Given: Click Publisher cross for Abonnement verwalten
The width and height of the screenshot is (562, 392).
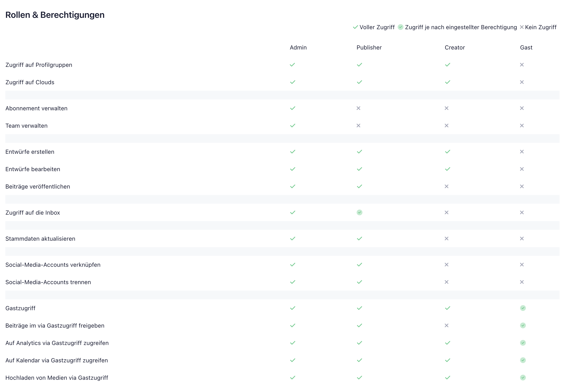Looking at the screenshot, I should point(358,108).
